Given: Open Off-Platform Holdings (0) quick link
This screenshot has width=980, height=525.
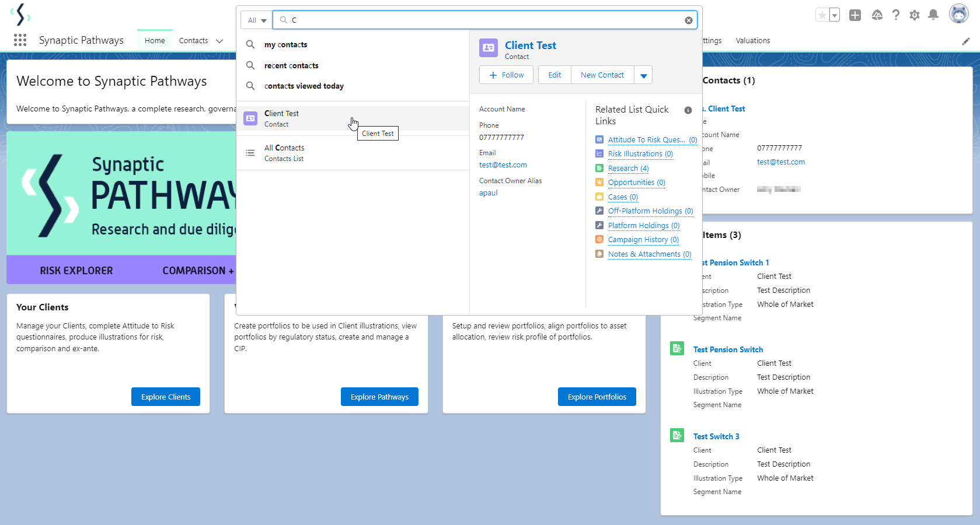Looking at the screenshot, I should pos(650,211).
